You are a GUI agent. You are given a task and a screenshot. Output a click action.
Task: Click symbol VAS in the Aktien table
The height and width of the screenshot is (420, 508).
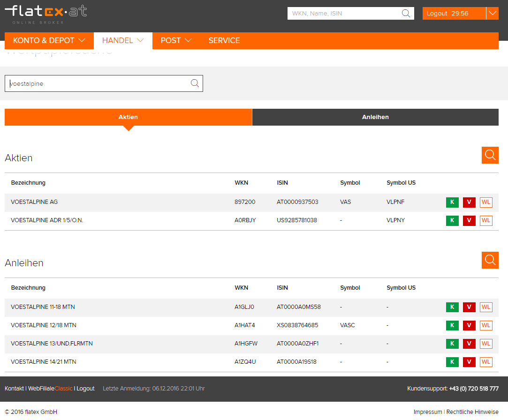click(346, 202)
